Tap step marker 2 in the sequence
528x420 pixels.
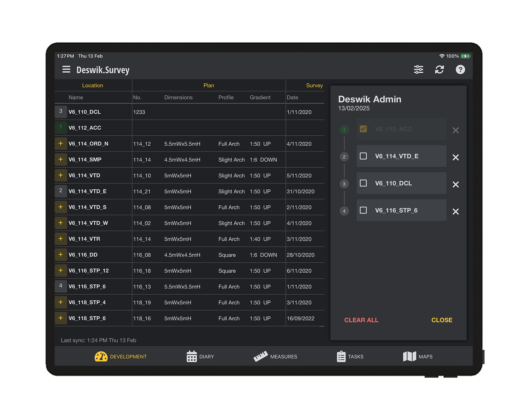(x=344, y=157)
